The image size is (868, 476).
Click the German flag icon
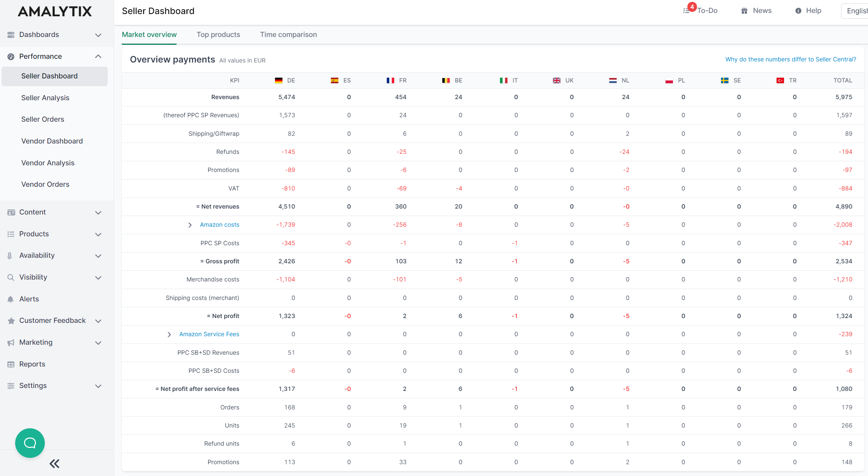click(x=279, y=81)
